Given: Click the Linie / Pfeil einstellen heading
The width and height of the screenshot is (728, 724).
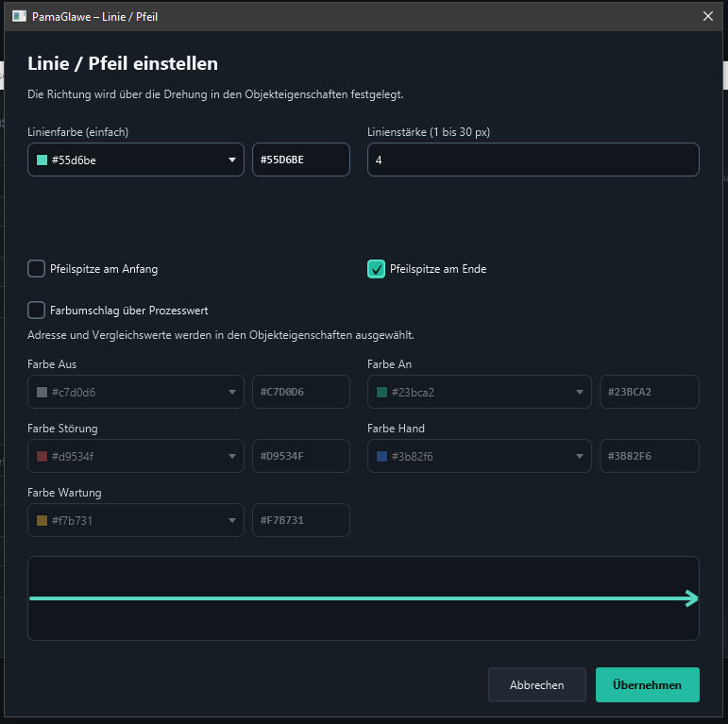Looking at the screenshot, I should click(x=123, y=63).
